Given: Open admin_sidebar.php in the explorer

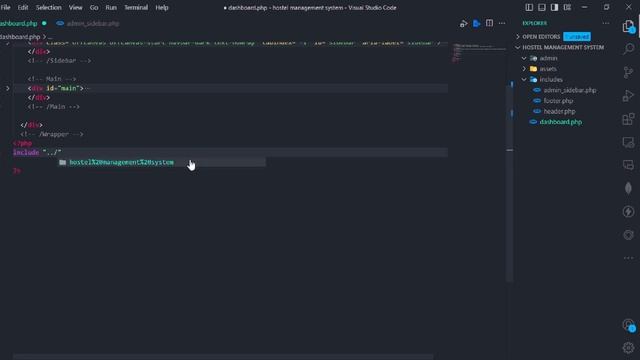Looking at the screenshot, I should [570, 90].
